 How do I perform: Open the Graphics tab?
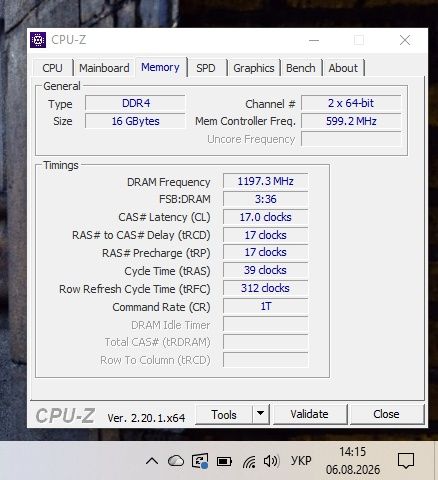(254, 68)
